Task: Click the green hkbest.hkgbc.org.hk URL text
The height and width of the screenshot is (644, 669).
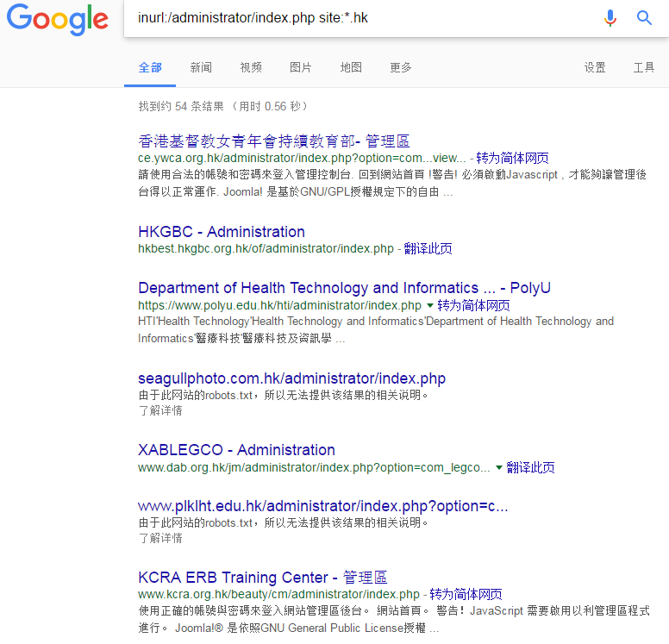Action: click(266, 248)
